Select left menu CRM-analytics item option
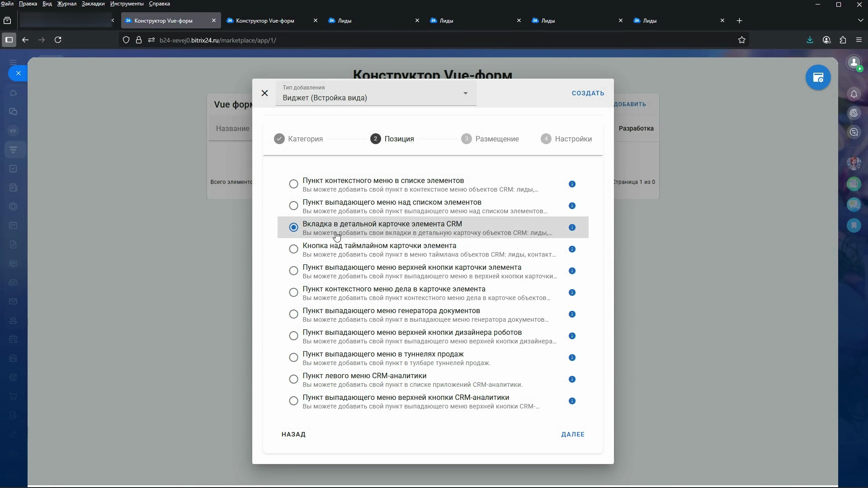Image resolution: width=868 pixels, height=488 pixels. point(293,379)
